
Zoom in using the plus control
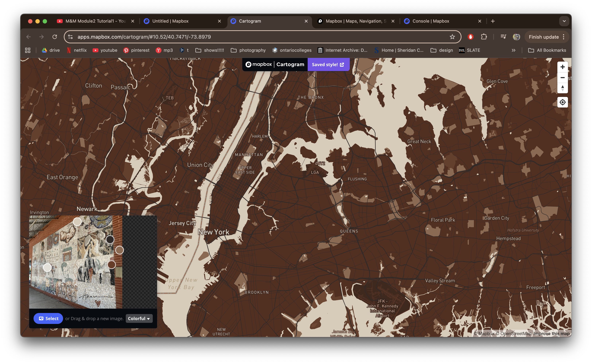[x=562, y=67]
